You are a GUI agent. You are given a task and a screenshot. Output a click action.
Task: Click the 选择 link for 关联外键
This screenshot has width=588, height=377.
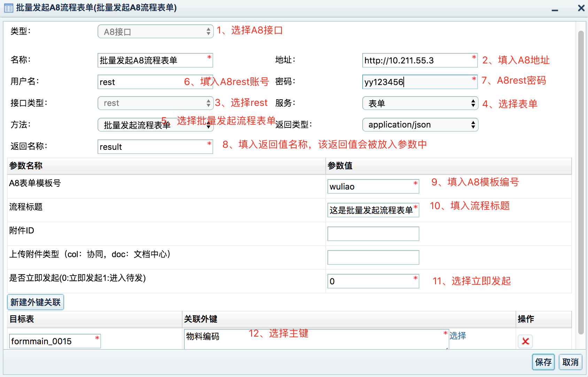[457, 336]
